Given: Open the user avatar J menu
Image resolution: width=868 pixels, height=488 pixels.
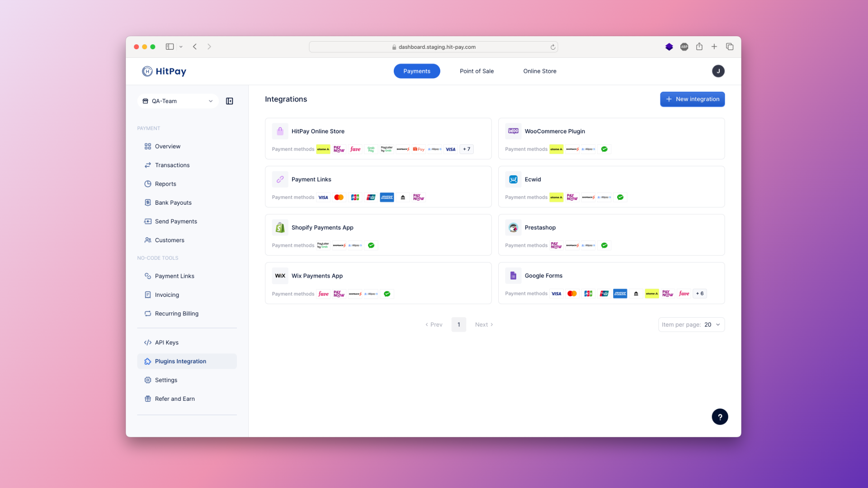Looking at the screenshot, I should pyautogui.click(x=718, y=71).
